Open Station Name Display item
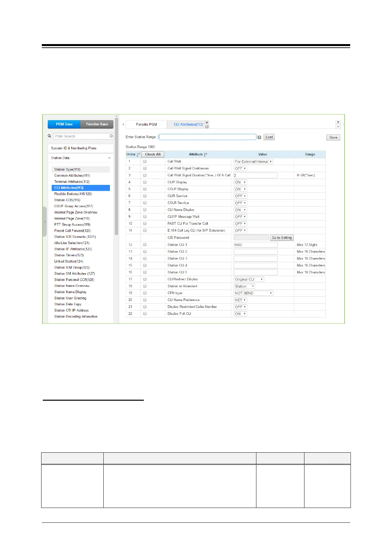 coord(70,292)
